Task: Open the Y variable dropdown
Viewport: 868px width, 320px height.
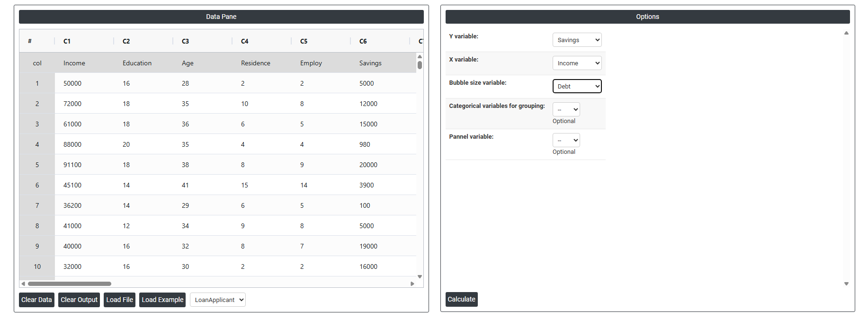Action: click(x=577, y=40)
